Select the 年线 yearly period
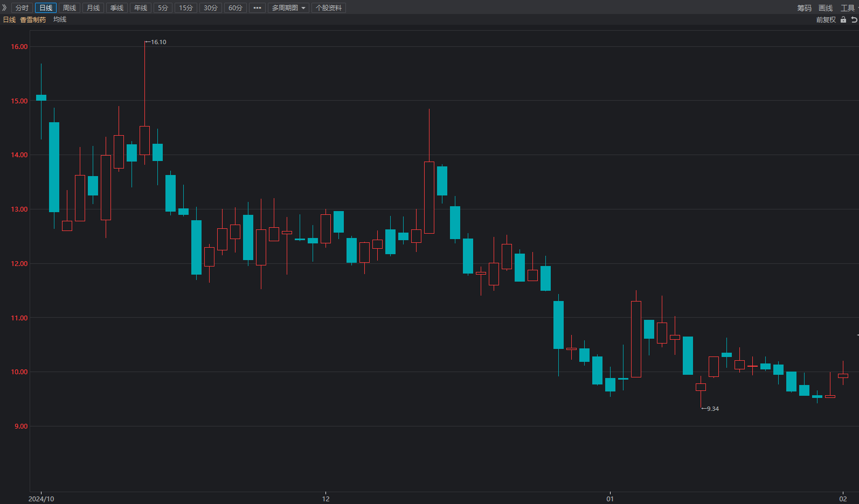 pyautogui.click(x=141, y=8)
